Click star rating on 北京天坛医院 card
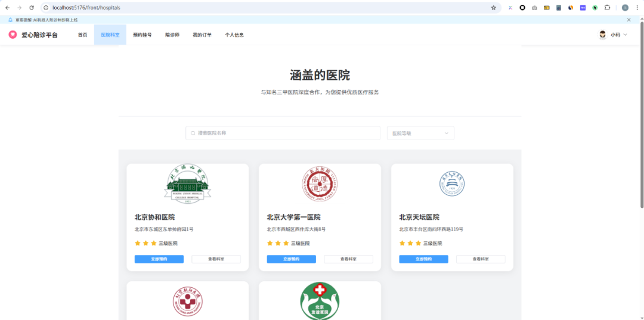This screenshot has width=644, height=320. (x=410, y=243)
